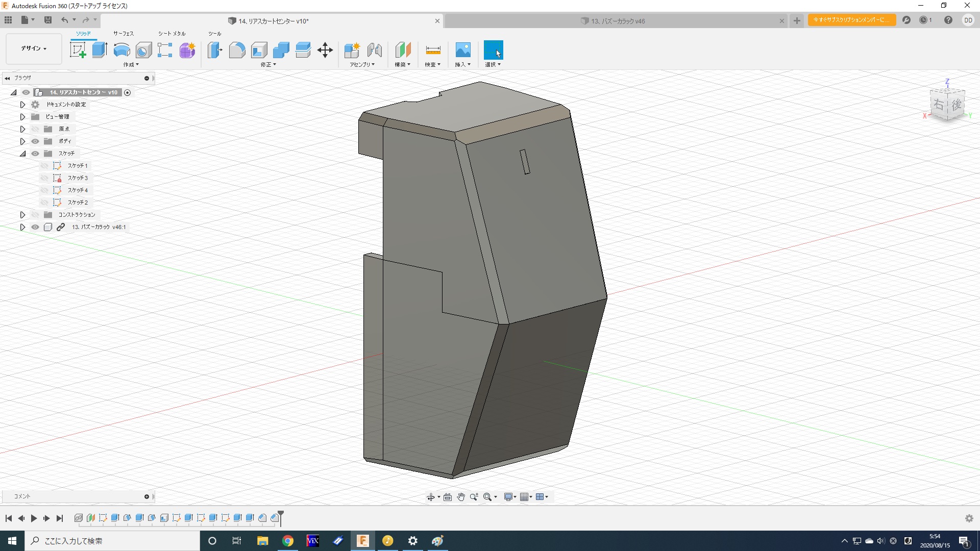Screen dimensions: 980x551
Task: Show スケッチ1 using its eye icon
Action: point(45,166)
